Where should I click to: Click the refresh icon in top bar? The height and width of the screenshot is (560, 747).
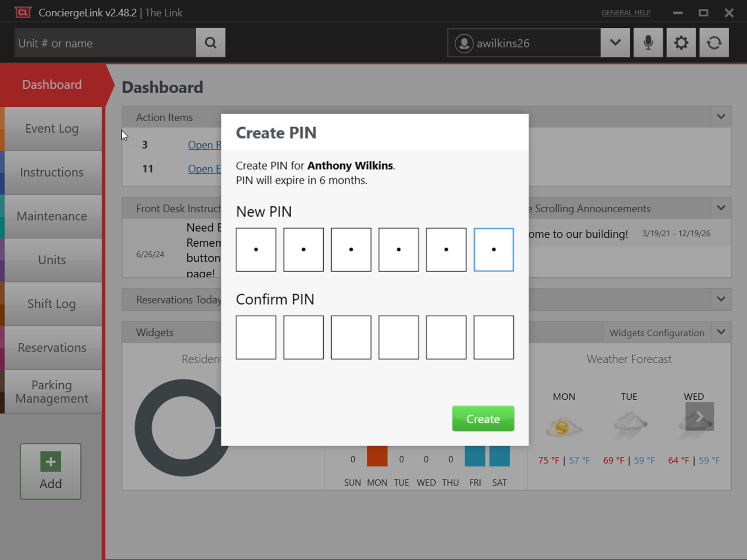(714, 43)
